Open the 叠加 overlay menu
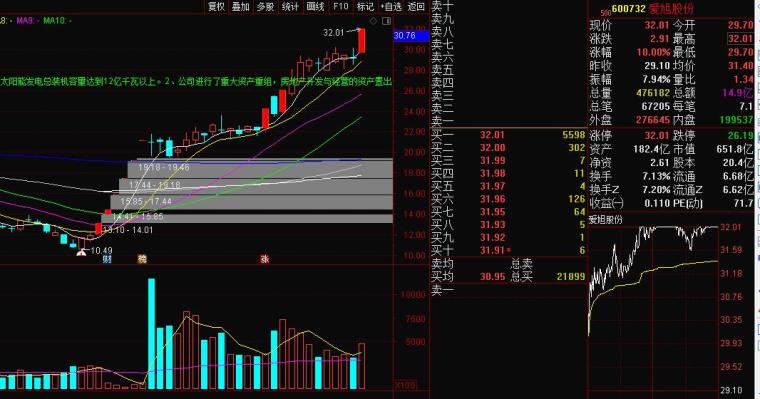This screenshot has width=760, height=399. 240,6
